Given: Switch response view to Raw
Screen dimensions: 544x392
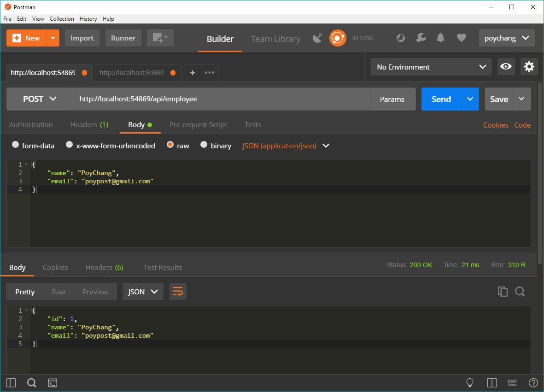Looking at the screenshot, I should pos(58,292).
